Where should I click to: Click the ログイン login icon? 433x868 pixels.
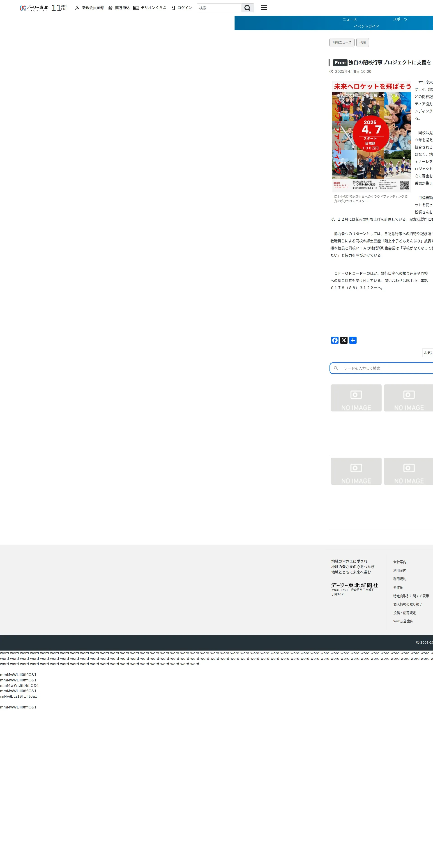173,8
